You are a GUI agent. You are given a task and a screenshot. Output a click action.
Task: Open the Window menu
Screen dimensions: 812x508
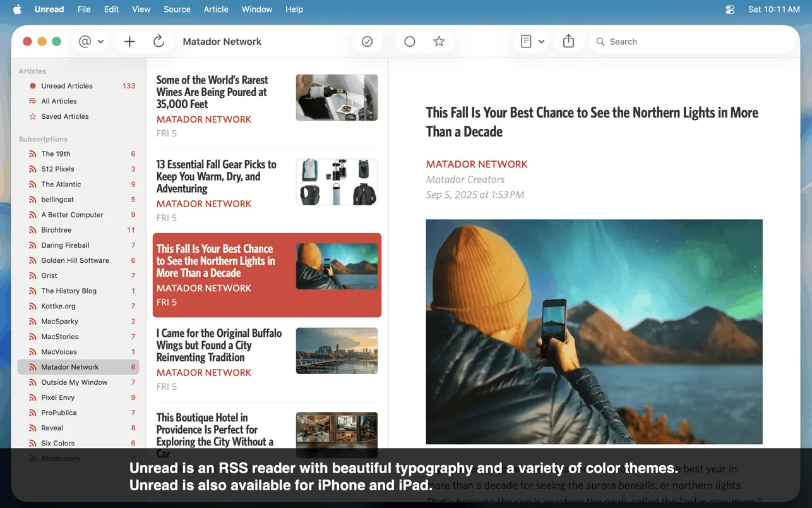(257, 9)
